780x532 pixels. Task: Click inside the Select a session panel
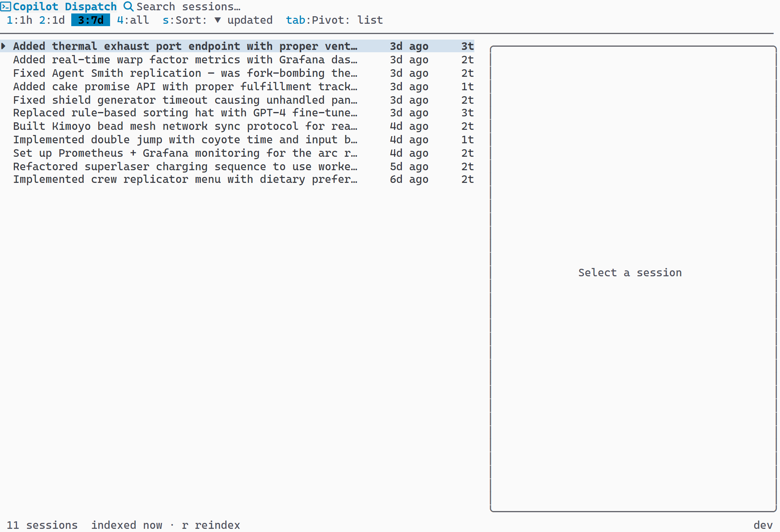630,272
